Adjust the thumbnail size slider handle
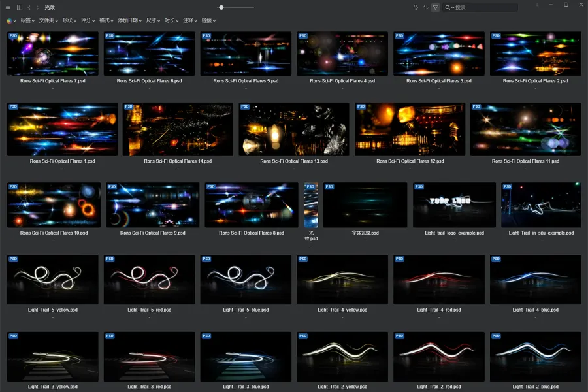This screenshot has width=588, height=392. (x=221, y=7)
